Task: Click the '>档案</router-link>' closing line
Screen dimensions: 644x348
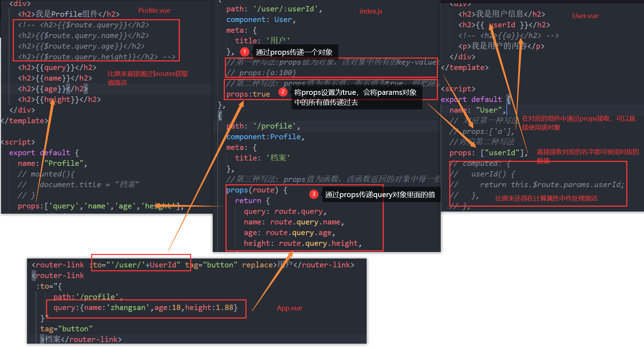Action: 81,339
